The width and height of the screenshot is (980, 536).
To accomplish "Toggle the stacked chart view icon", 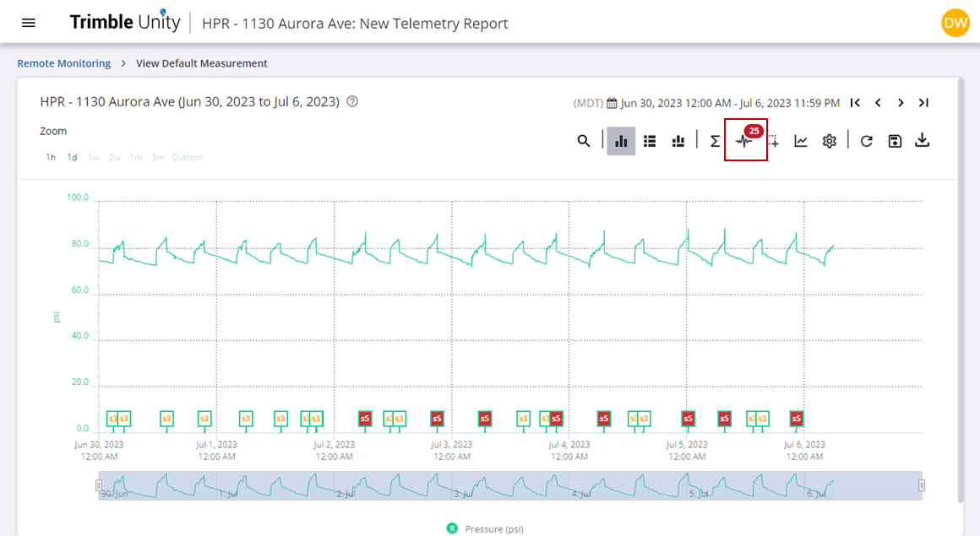I will pos(678,141).
